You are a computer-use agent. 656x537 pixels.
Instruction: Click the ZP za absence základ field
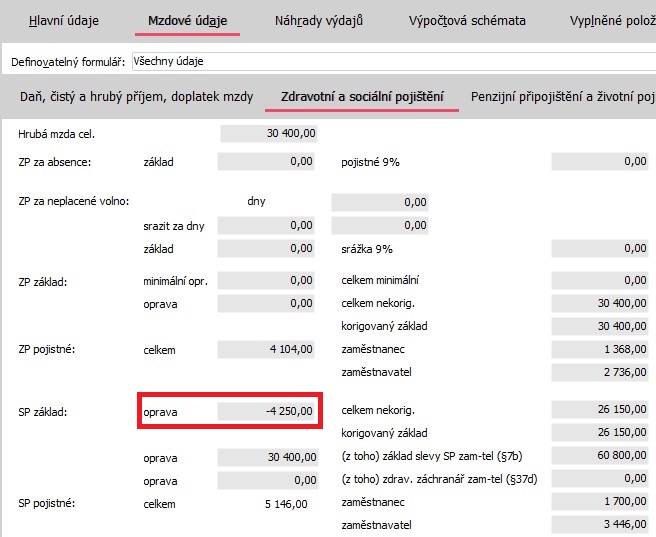[x=266, y=161]
